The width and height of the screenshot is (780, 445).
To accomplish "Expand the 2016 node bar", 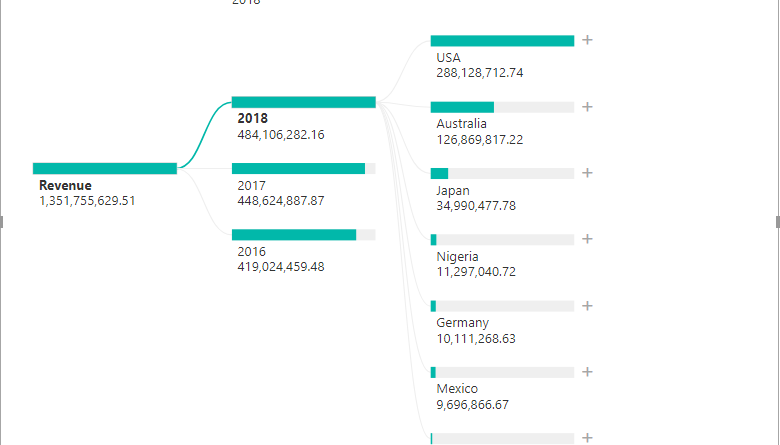I will [x=303, y=235].
